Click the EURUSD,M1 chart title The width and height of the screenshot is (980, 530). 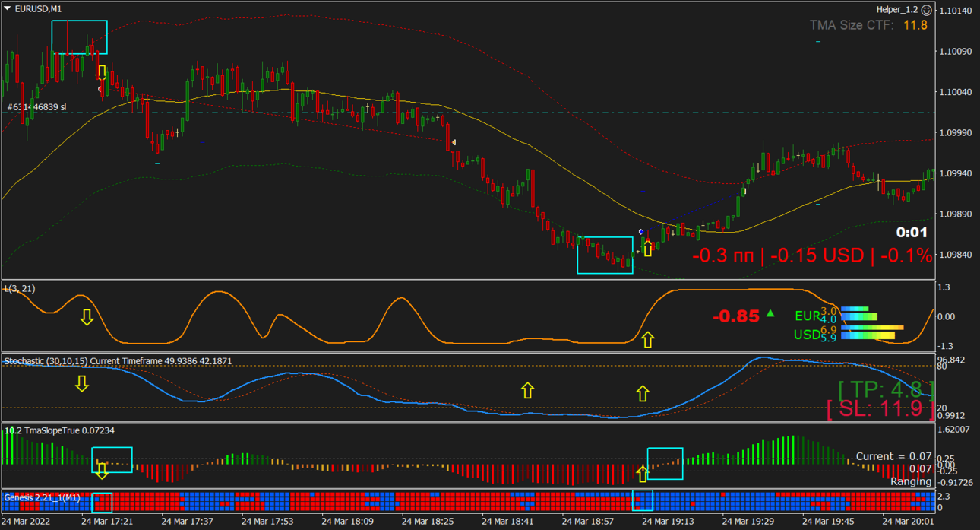tap(39, 9)
